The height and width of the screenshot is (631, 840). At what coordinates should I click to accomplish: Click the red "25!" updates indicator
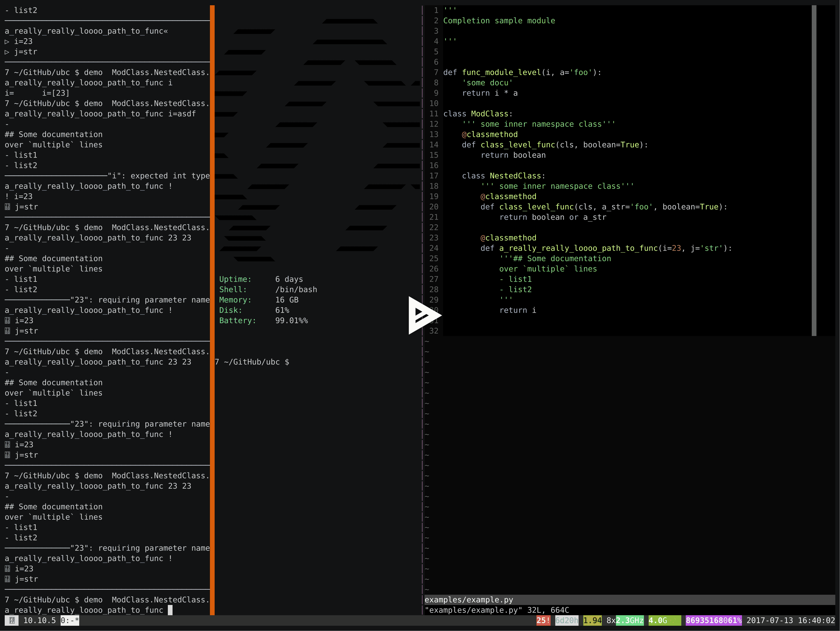tap(543, 620)
